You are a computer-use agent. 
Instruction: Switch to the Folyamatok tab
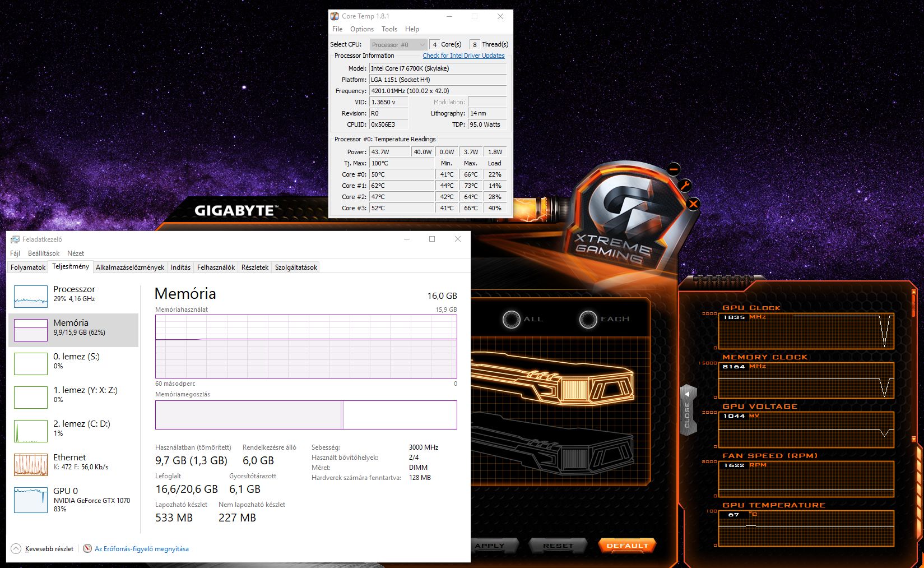point(28,267)
